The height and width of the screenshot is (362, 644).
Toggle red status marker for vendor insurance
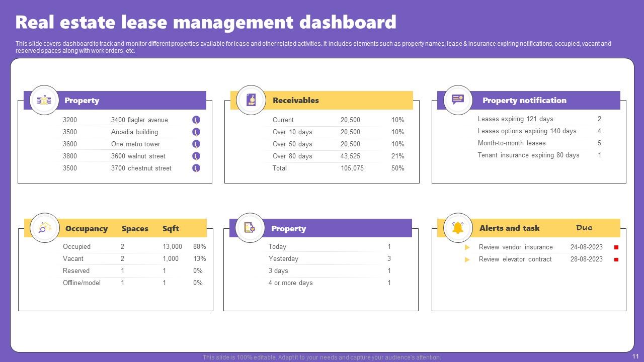coord(616,247)
